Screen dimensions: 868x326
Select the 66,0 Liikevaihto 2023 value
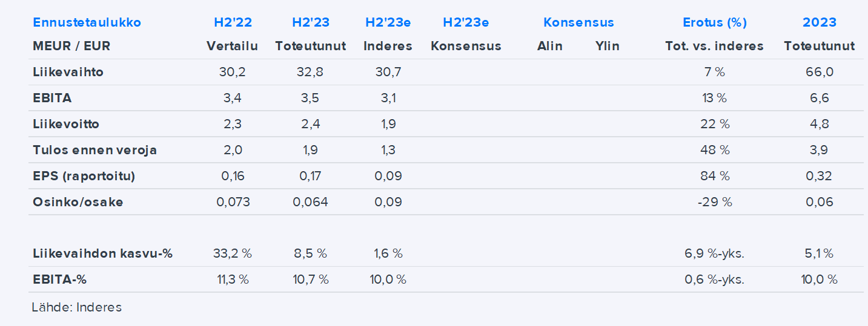[819, 72]
